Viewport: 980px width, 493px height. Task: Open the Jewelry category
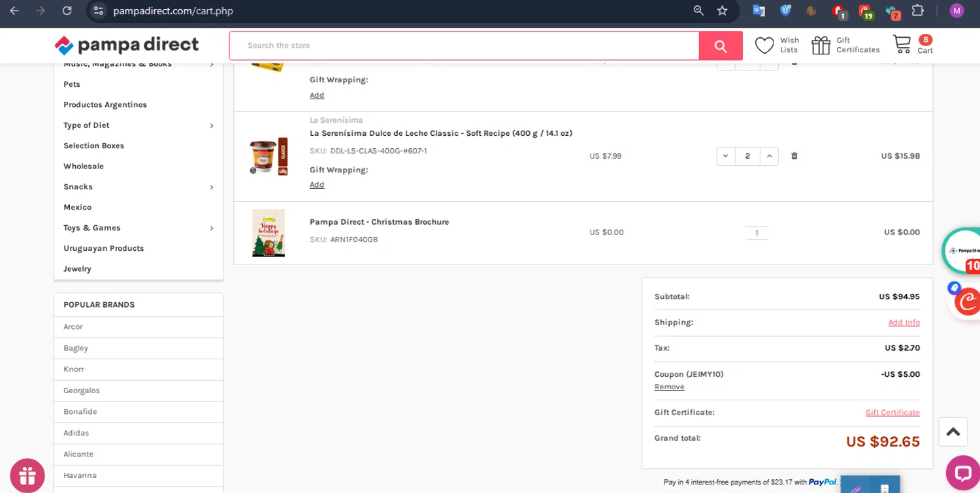pyautogui.click(x=77, y=268)
